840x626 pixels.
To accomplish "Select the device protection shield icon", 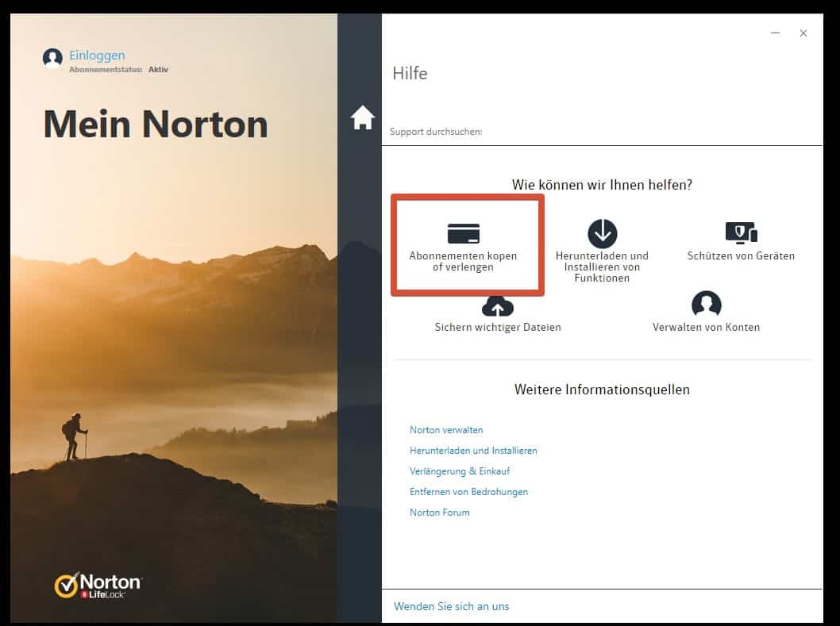I will 741,233.
